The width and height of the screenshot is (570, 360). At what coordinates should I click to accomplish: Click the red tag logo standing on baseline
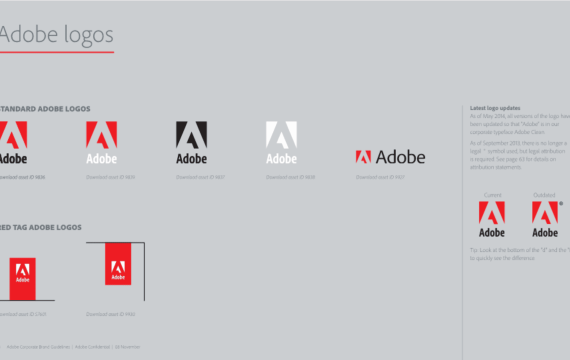coord(23,279)
